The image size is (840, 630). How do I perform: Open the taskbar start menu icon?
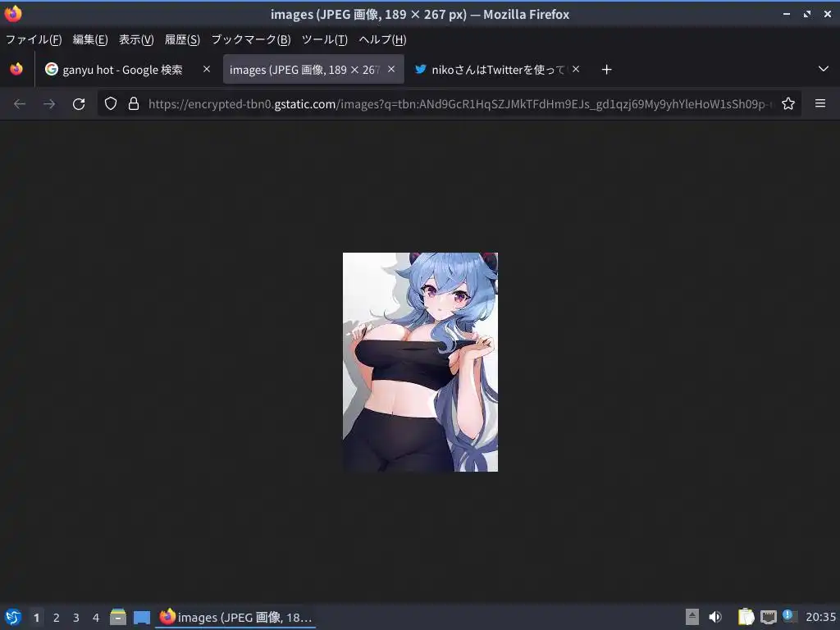click(13, 617)
